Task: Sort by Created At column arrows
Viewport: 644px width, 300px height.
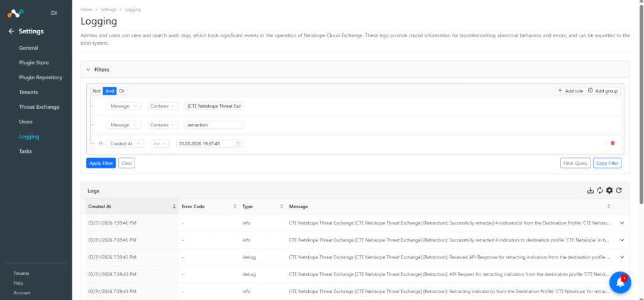Action: coord(174,207)
